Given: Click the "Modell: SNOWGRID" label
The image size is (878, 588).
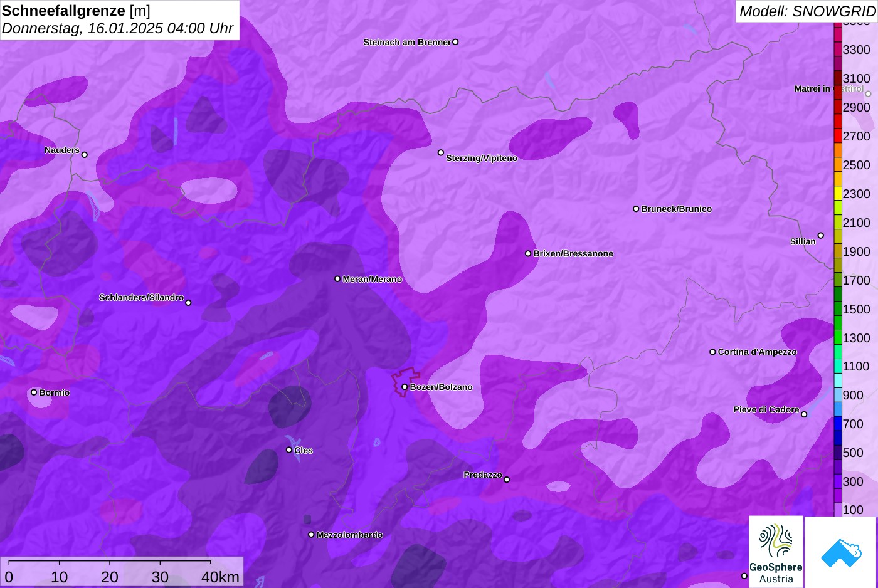Looking at the screenshot, I should (x=807, y=11).
